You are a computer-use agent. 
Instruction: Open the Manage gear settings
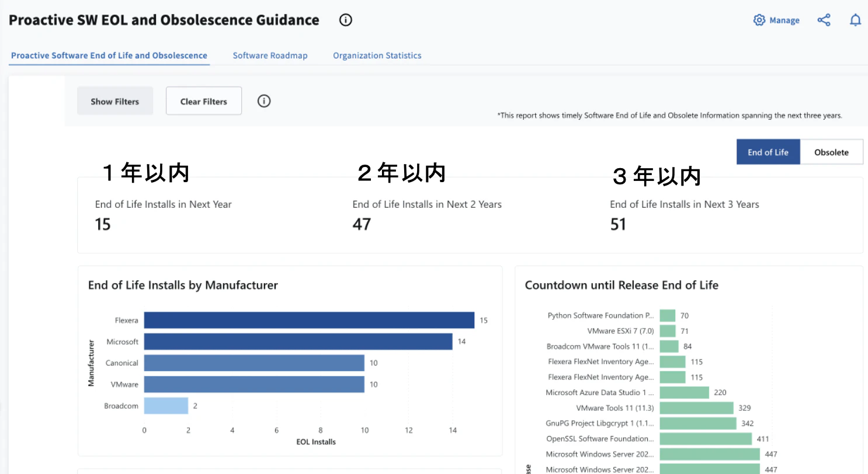pyautogui.click(x=759, y=20)
